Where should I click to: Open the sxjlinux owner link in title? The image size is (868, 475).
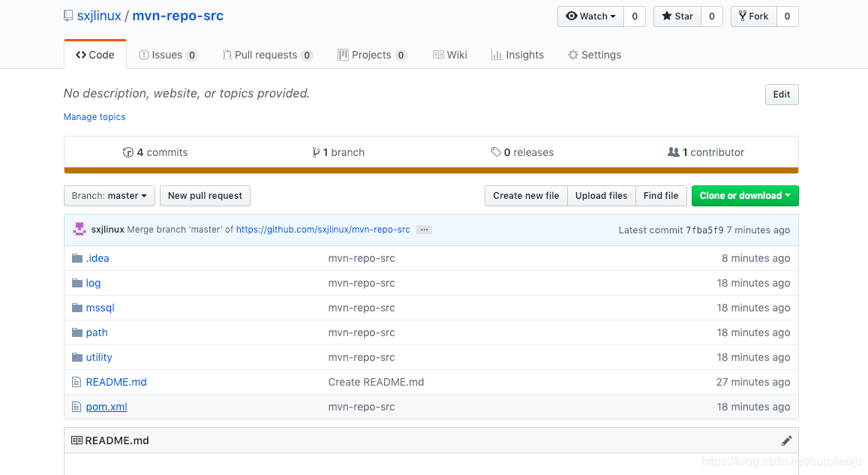tap(99, 16)
